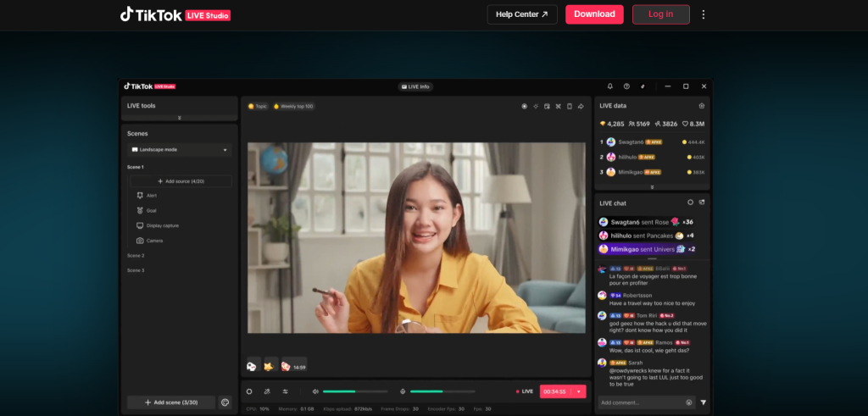Select Scene 2 in the Scenes list
Screen dimensions: 868x416
point(136,255)
